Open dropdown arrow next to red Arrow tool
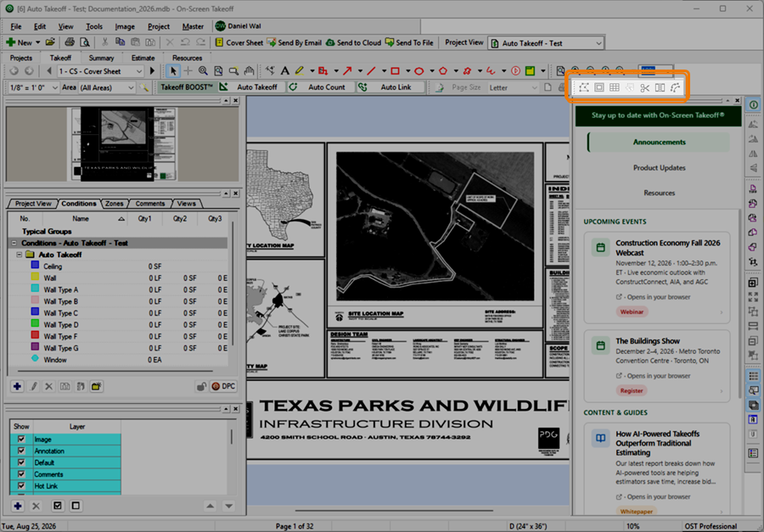764x532 pixels. (360, 71)
